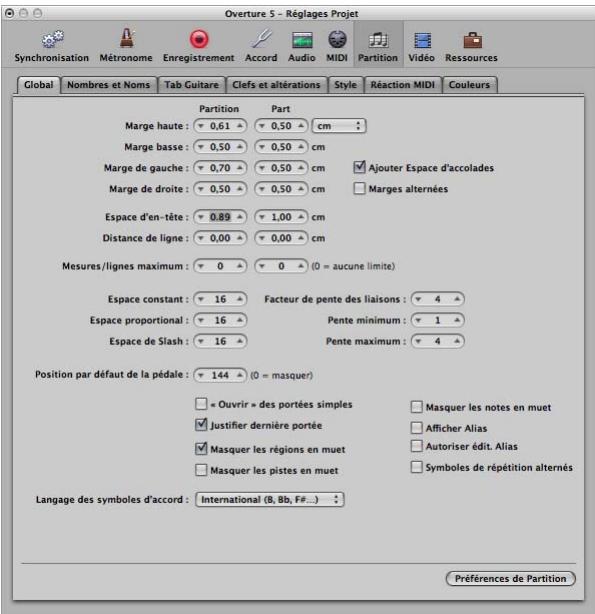Viewport: 595px width, 614px height.
Task: Open the Synchronisation settings gears icon
Action: click(x=52, y=39)
